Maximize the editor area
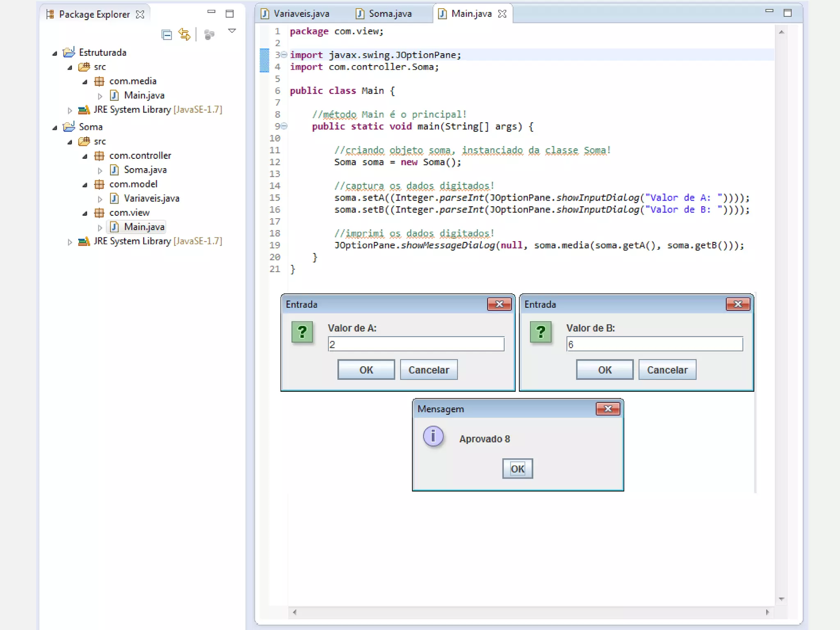 [x=787, y=13]
